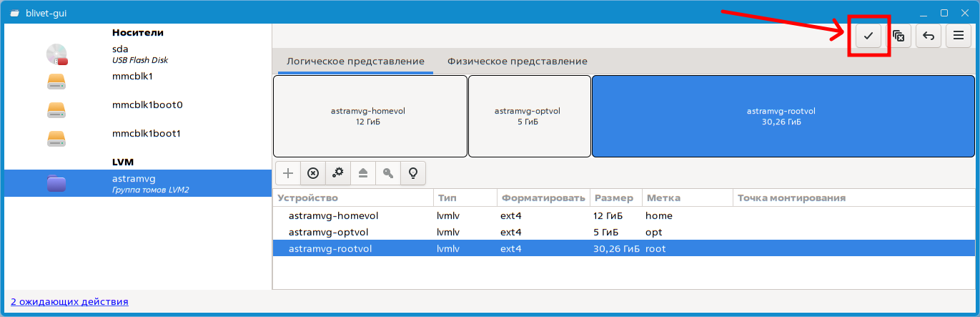Click the plus icon to add device
The image size is (980, 317).
click(x=288, y=172)
